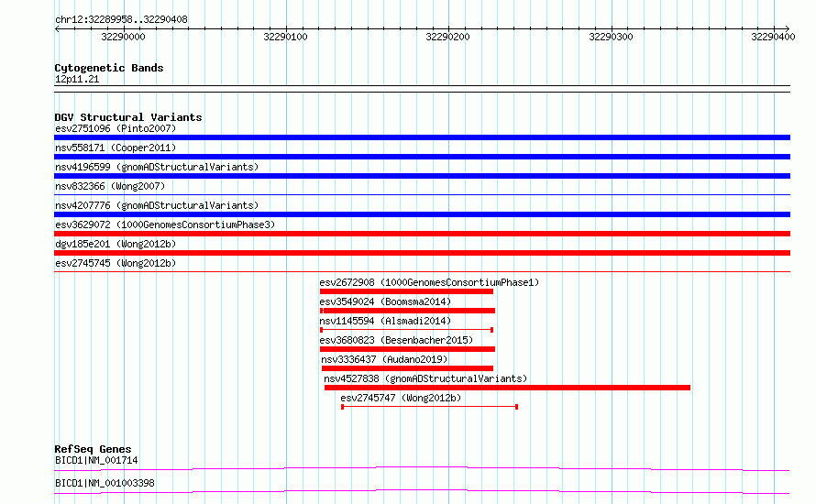Open esv2672908 1000GenomesConsortiumPhase1 label

429,282
